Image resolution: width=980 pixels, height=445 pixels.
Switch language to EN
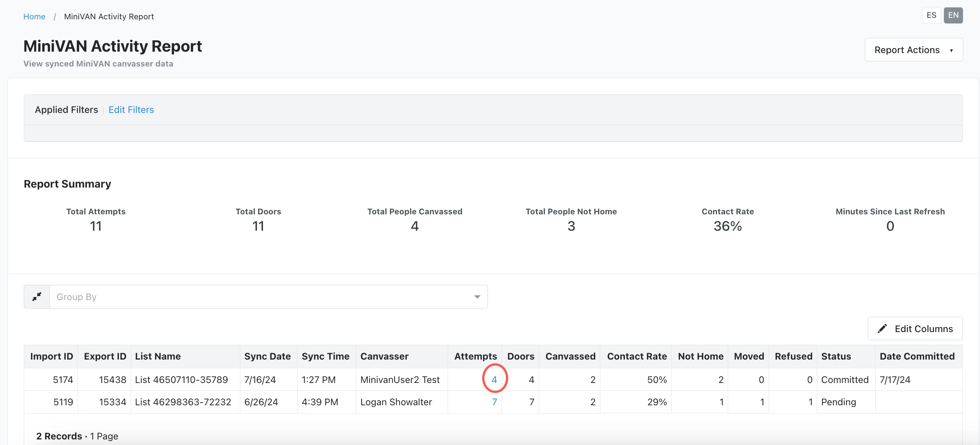click(953, 15)
